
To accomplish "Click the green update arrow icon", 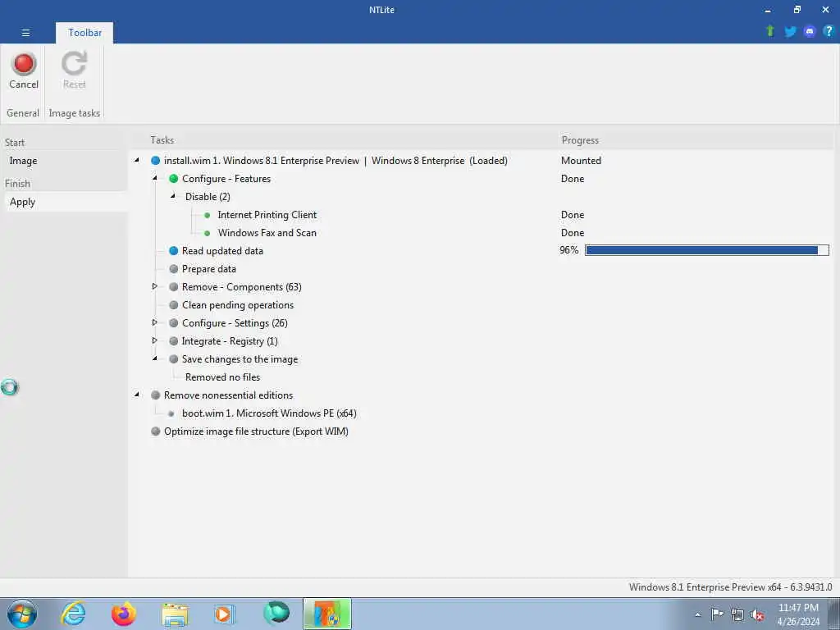I will coord(770,31).
